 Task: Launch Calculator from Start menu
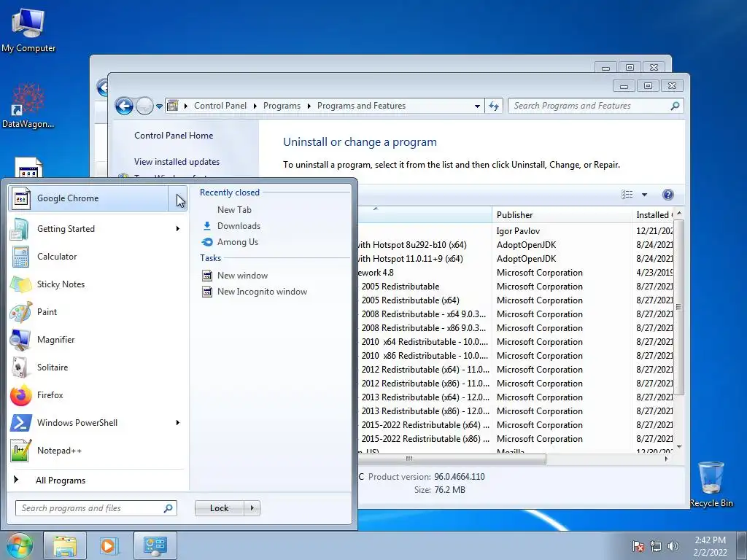[97, 256]
